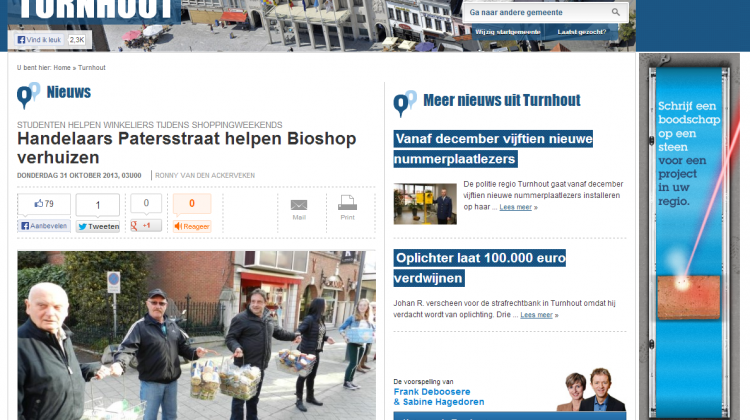The height and width of the screenshot is (420, 750).
Task: Click the tweet count bubble showing 1
Action: click(x=98, y=205)
